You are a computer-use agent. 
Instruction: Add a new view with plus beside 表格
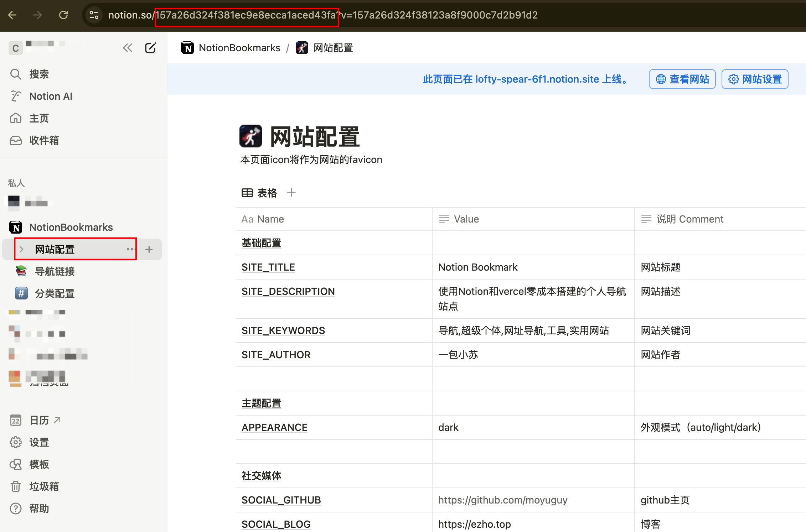[291, 193]
